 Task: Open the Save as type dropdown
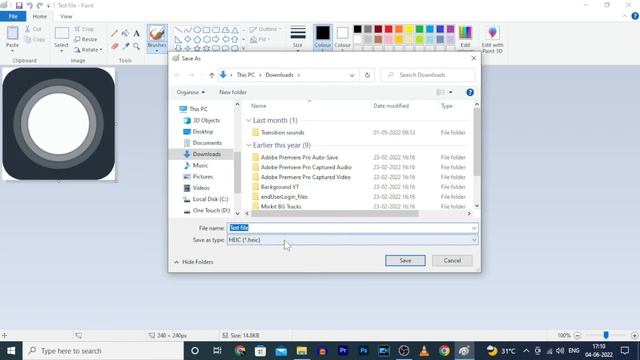(x=474, y=240)
